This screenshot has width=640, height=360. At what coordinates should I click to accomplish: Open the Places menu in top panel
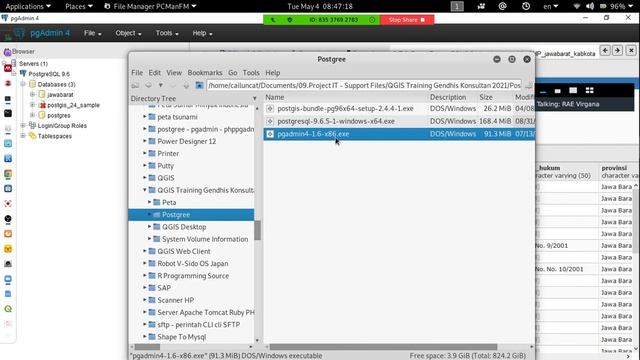(x=78, y=6)
